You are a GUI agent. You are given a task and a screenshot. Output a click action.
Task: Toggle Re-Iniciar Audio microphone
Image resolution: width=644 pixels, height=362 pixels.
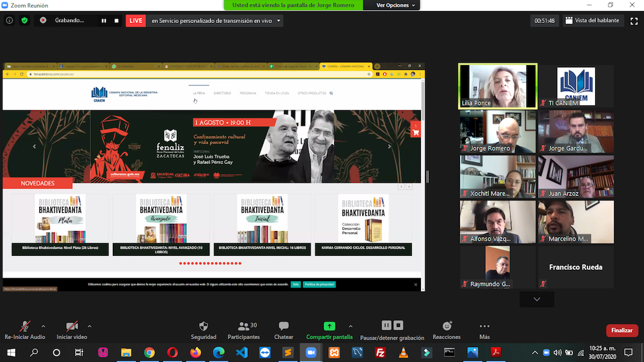coord(25,326)
